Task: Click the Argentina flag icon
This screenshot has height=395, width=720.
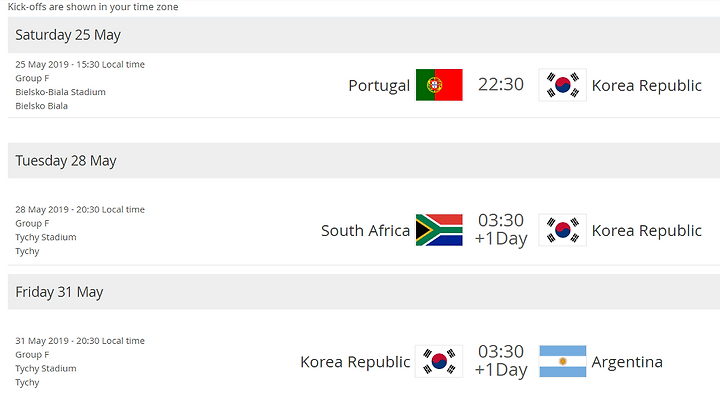Action: click(562, 361)
